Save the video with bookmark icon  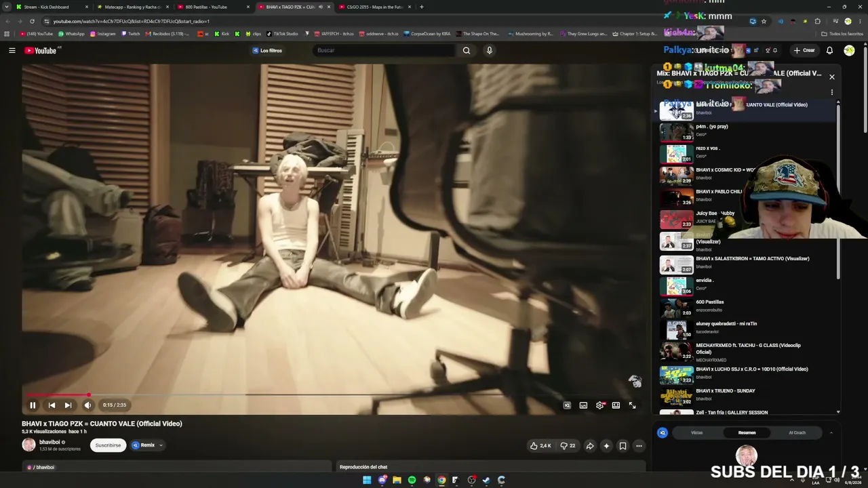pyautogui.click(x=623, y=446)
